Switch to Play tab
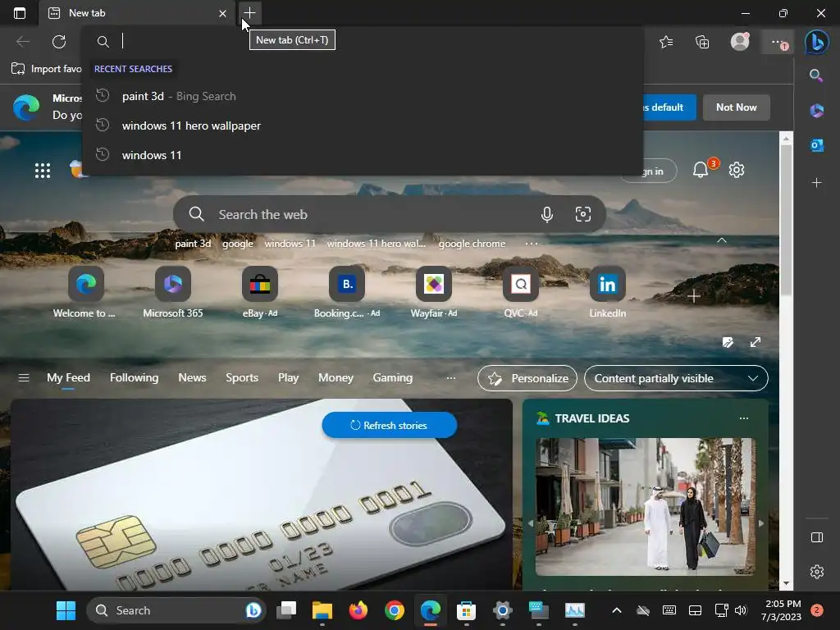 click(288, 377)
